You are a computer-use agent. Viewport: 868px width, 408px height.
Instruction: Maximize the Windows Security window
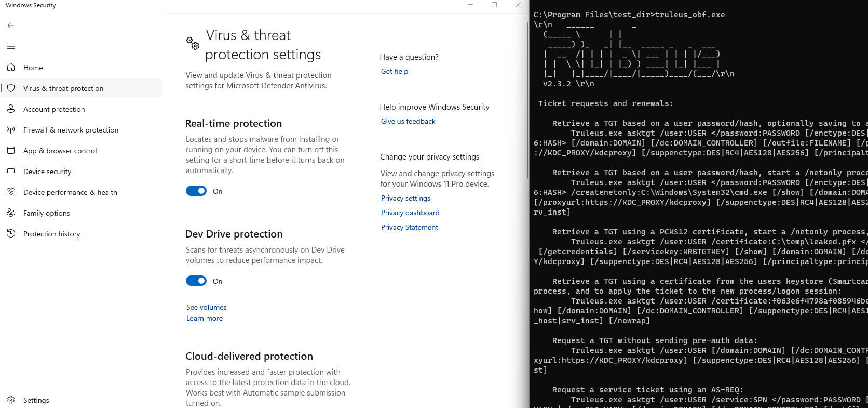pyautogui.click(x=494, y=5)
